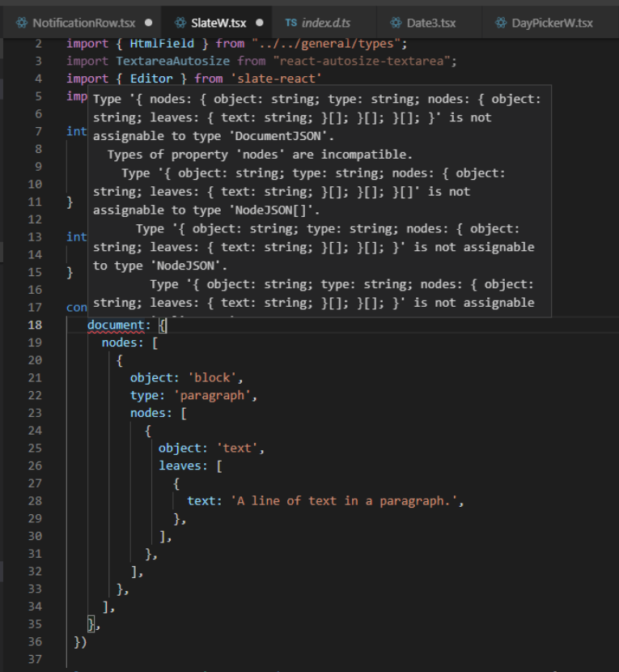Click the 'text' string value on line 25
The width and height of the screenshot is (619, 672).
click(237, 449)
